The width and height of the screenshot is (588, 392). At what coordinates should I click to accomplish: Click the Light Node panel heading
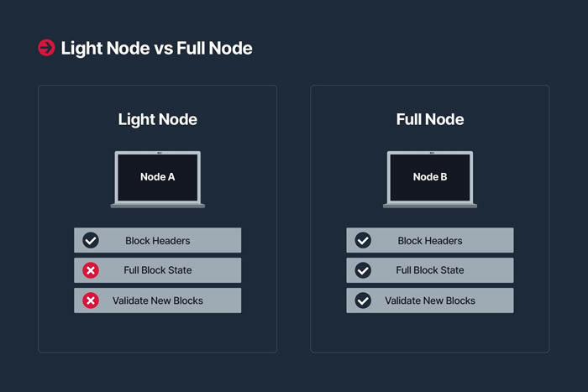click(x=158, y=119)
